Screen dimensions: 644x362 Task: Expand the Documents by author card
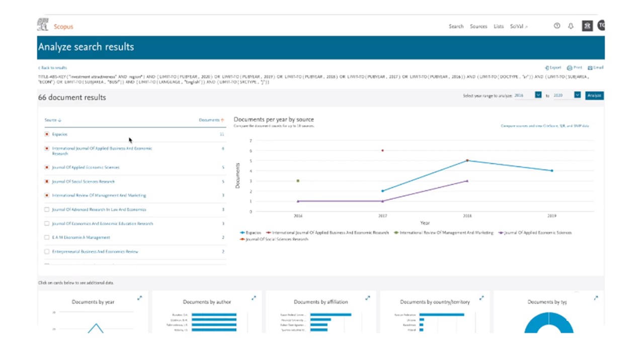254,298
